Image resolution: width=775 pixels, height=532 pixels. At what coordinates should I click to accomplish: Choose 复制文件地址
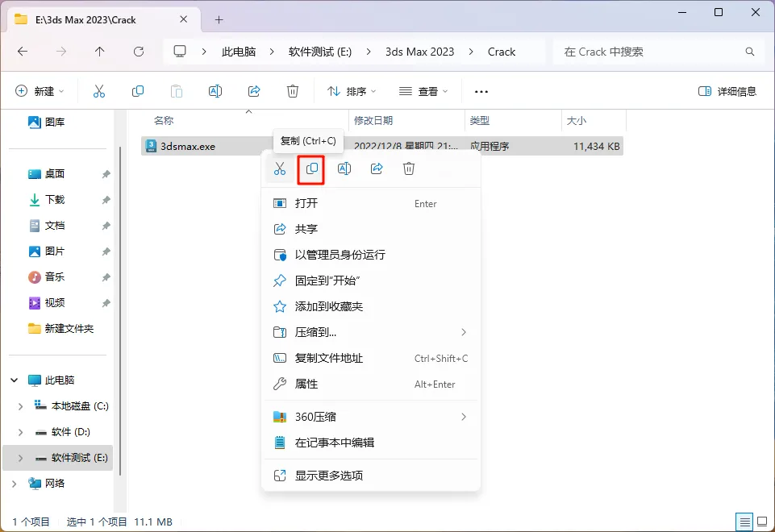371,358
